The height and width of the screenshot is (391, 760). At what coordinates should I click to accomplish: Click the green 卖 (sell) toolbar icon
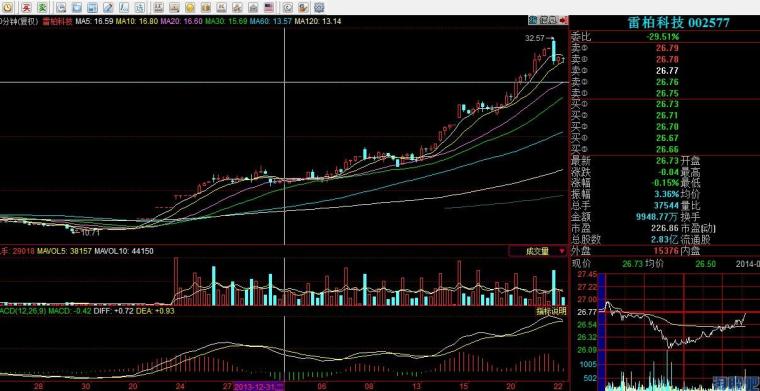click(42, 7)
